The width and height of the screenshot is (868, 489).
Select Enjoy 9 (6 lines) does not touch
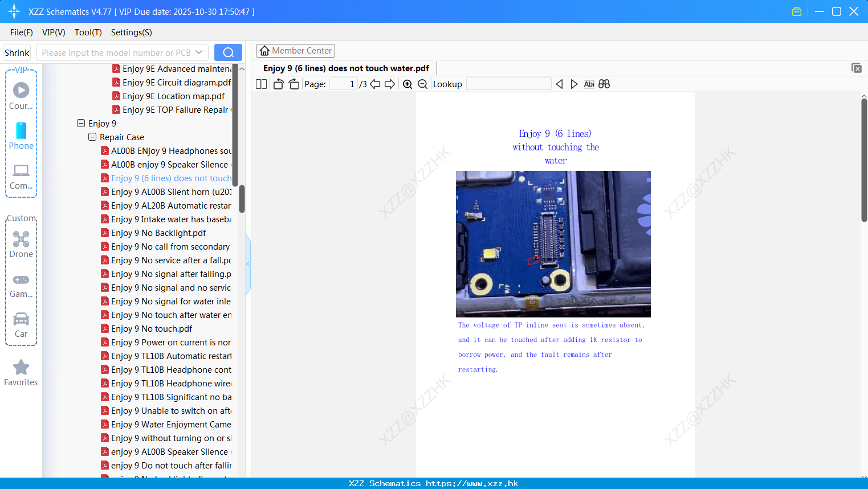click(x=166, y=178)
